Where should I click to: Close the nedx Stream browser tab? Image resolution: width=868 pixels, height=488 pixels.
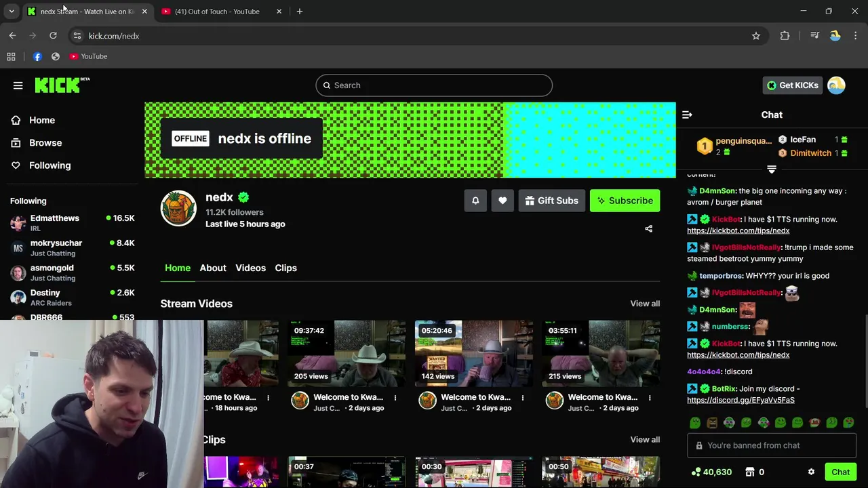click(144, 12)
